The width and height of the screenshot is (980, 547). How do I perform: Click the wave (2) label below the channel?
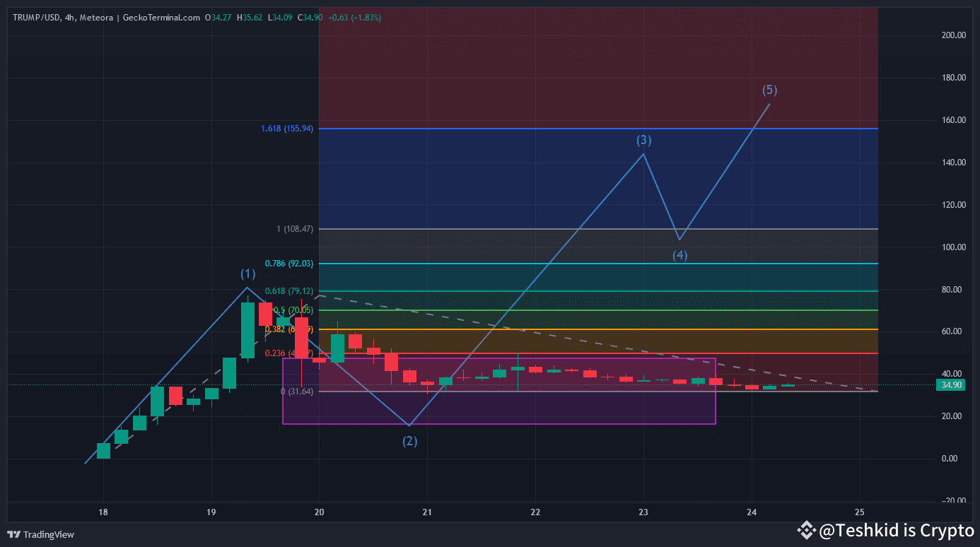pos(410,441)
